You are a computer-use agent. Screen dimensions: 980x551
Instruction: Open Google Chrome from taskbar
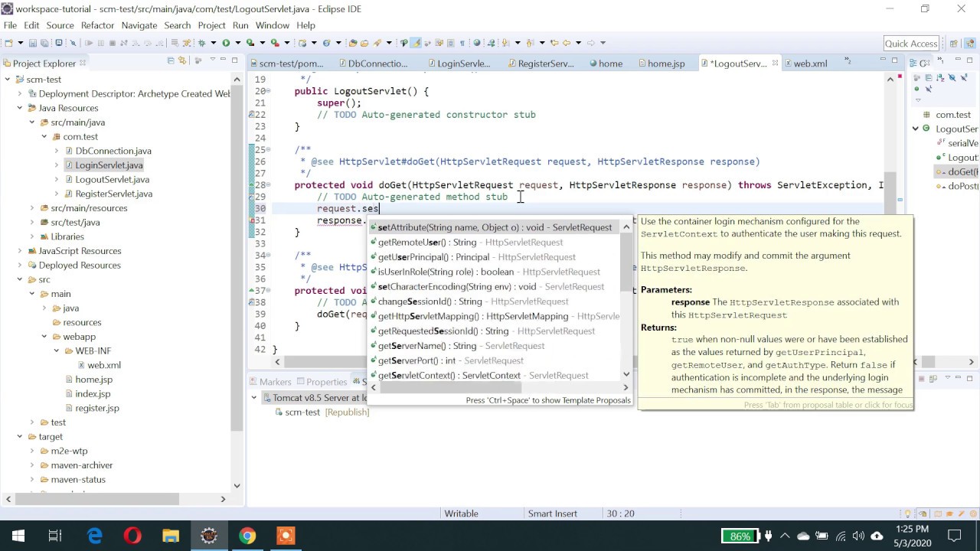pyautogui.click(x=247, y=536)
